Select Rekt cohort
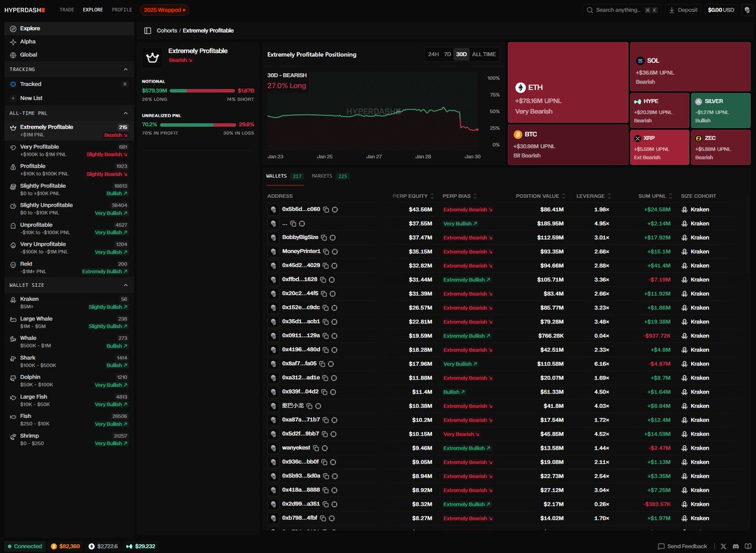 tap(68, 267)
